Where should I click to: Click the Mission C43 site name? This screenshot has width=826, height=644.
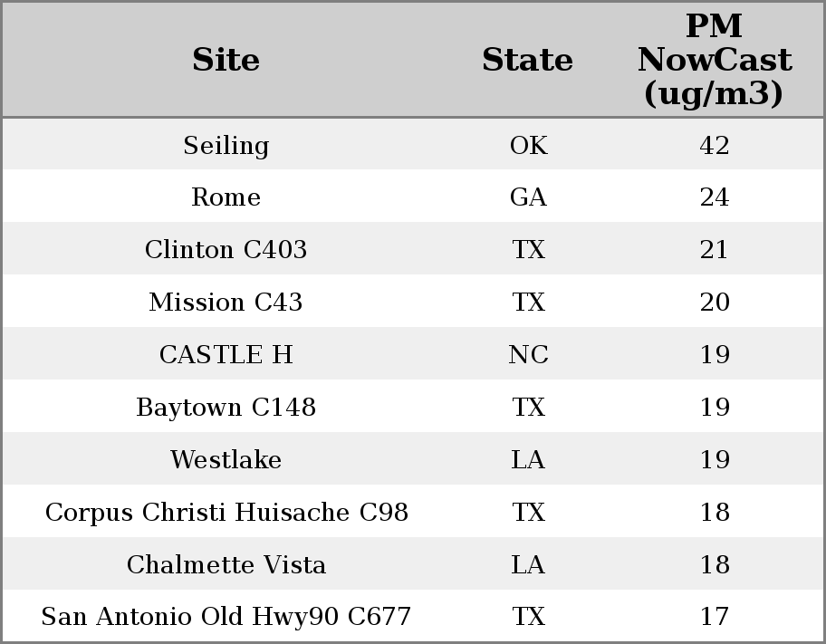226,303
